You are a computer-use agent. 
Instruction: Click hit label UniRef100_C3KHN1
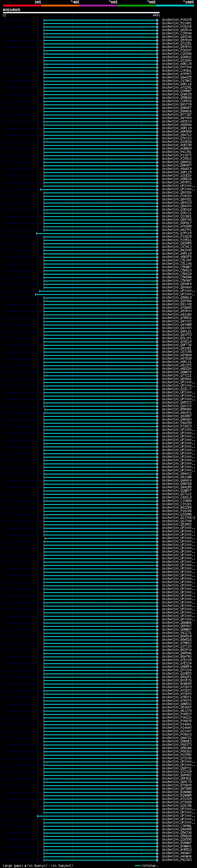tap(176, 826)
